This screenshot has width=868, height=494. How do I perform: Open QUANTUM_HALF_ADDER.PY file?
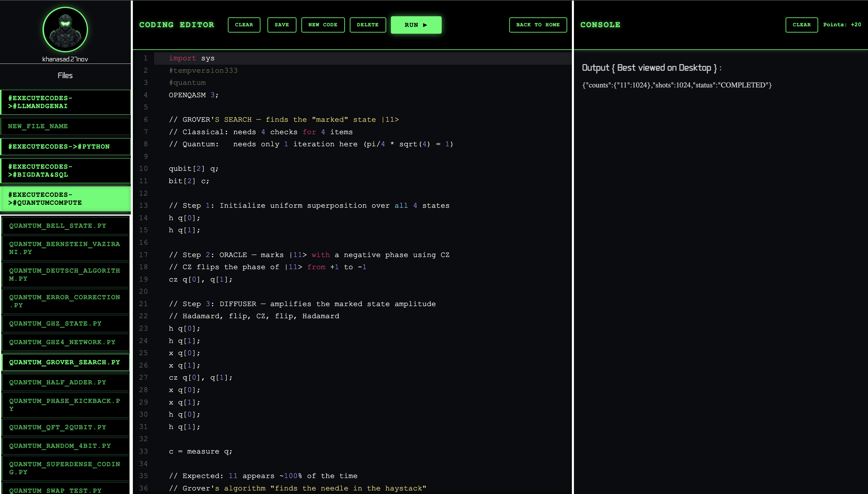[66, 382]
